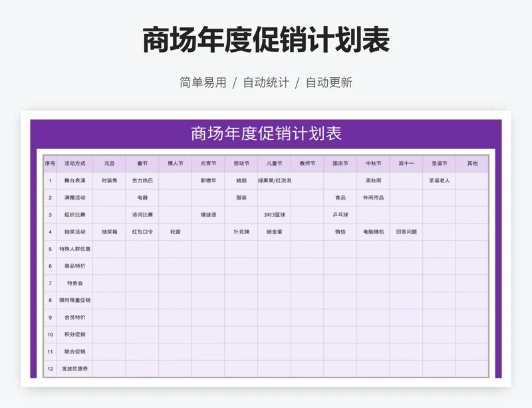Screen dimensions: 532x408
Task: Click the subtitle text '自动更新'
Action: 329,83
